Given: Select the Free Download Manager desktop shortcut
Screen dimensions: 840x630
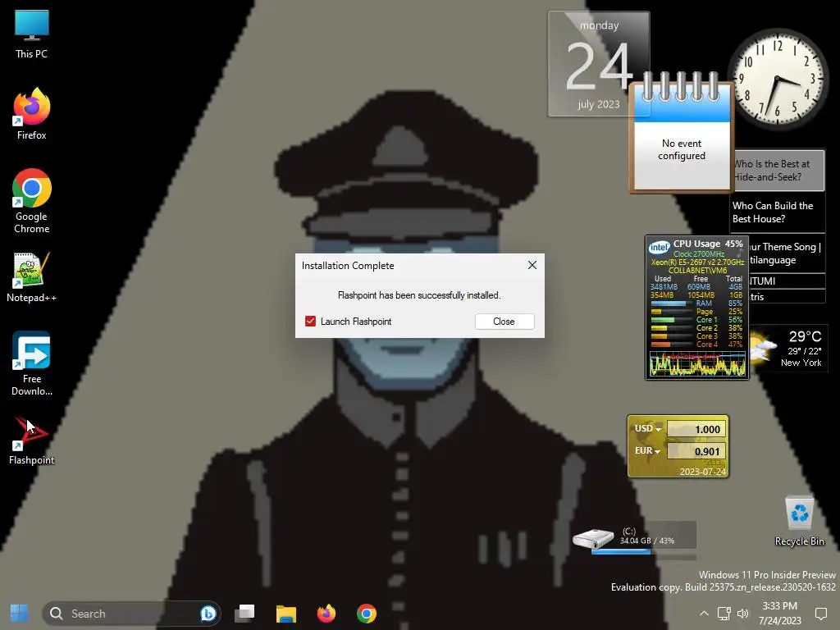Looking at the screenshot, I should pyautogui.click(x=32, y=363).
